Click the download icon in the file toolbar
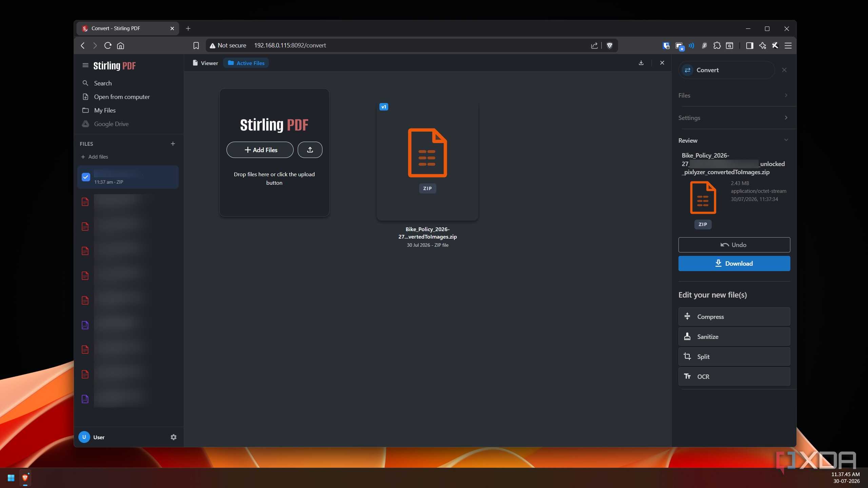Image resolution: width=868 pixels, height=488 pixels. point(641,63)
